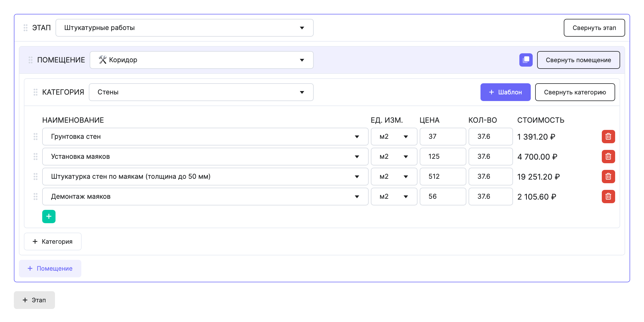Open unit dropdown for Установка маяков

click(x=394, y=157)
